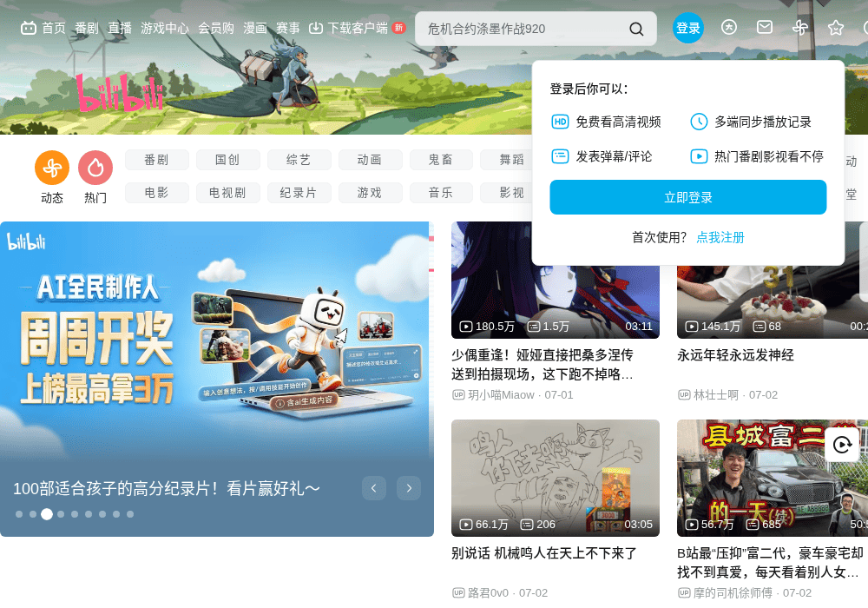Open the messages envelope icon
The width and height of the screenshot is (868, 608).
[765, 27]
